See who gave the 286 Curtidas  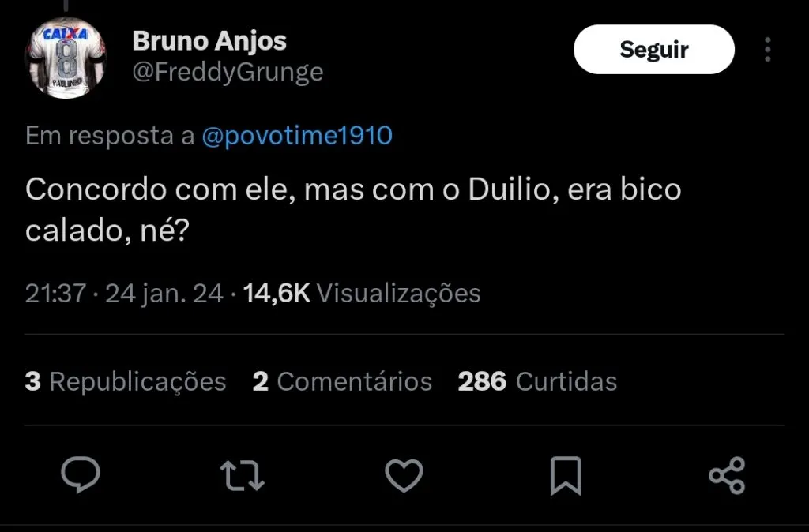tap(537, 382)
